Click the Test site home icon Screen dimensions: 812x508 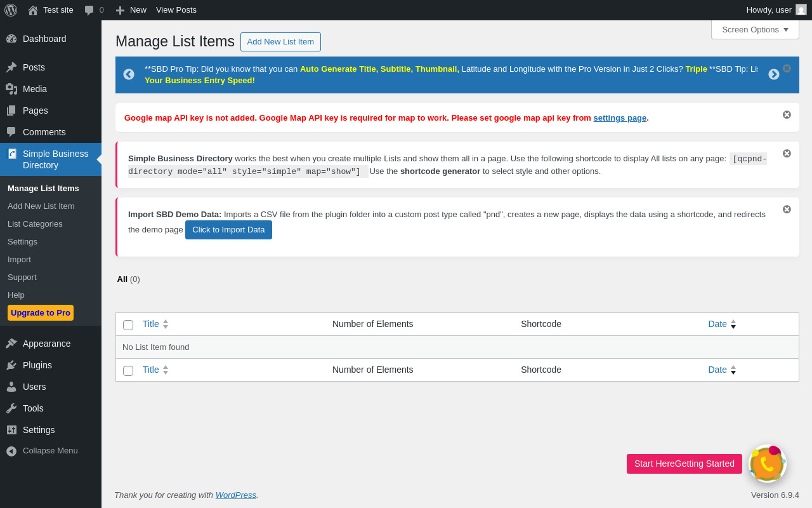pyautogui.click(x=33, y=10)
